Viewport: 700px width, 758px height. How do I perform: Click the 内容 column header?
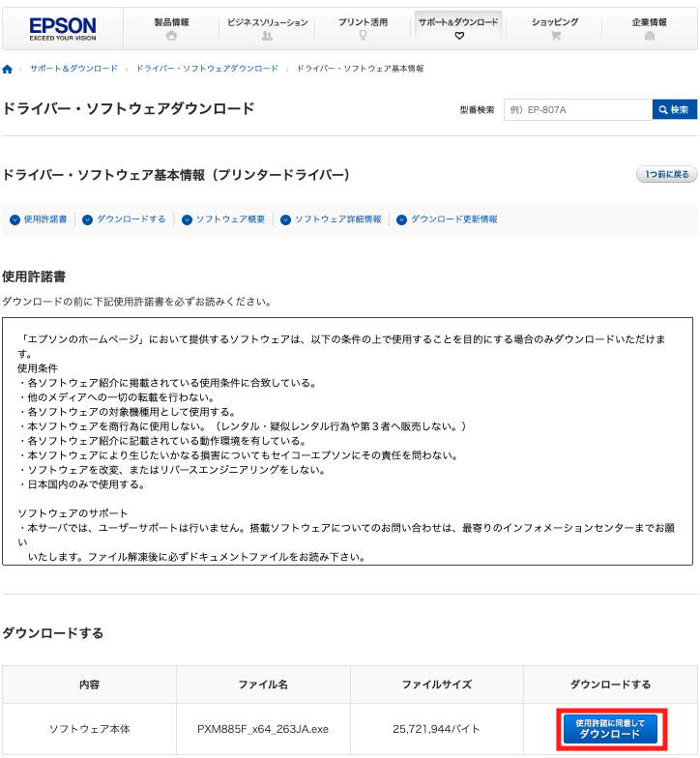click(x=89, y=685)
